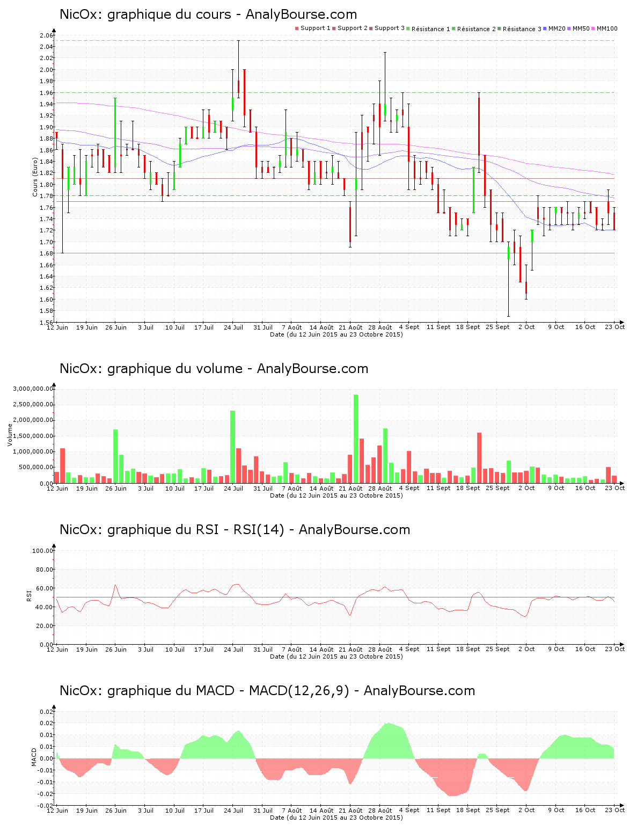644x832 pixels.
Task: Click the Résistance 1 green legend swatch
Action: [x=408, y=28]
